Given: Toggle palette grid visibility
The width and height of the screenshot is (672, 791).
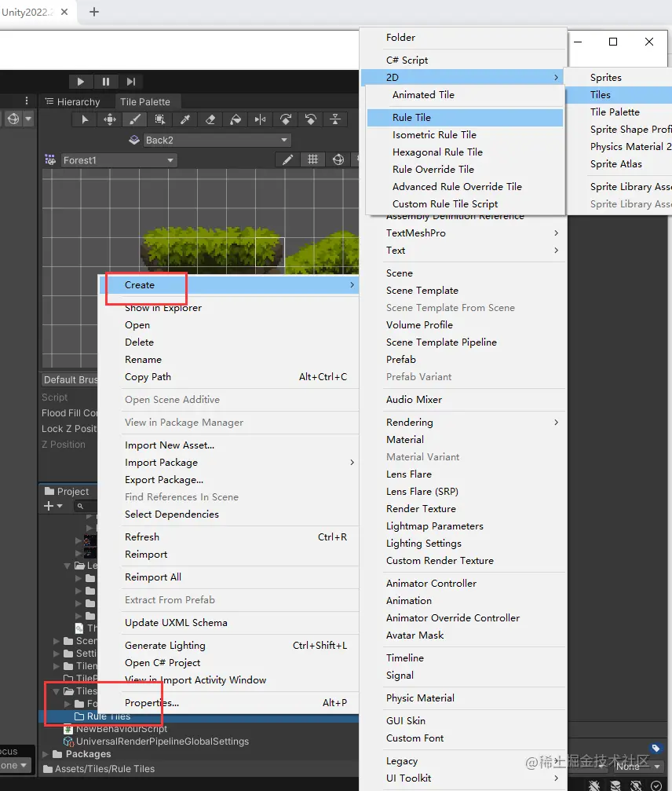Looking at the screenshot, I should tap(313, 160).
